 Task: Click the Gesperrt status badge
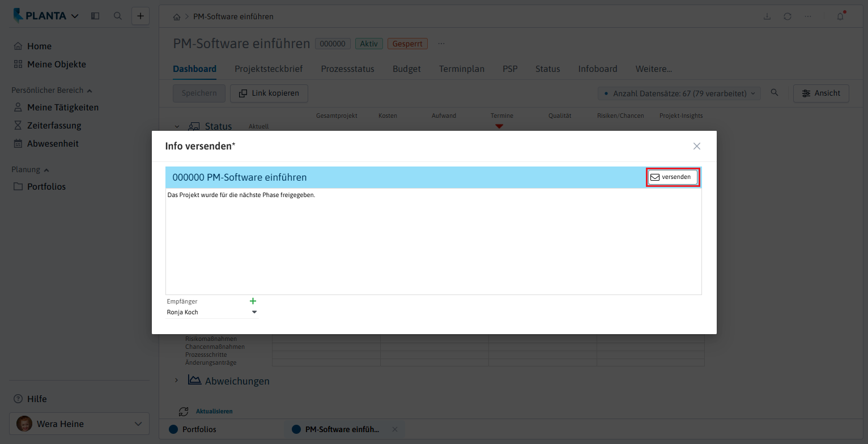[x=408, y=44]
